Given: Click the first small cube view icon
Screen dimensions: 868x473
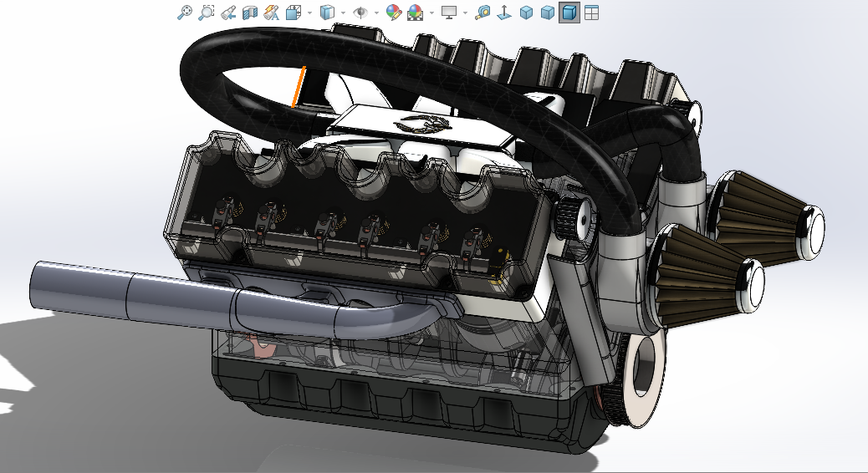Looking at the screenshot, I should click(x=527, y=13).
